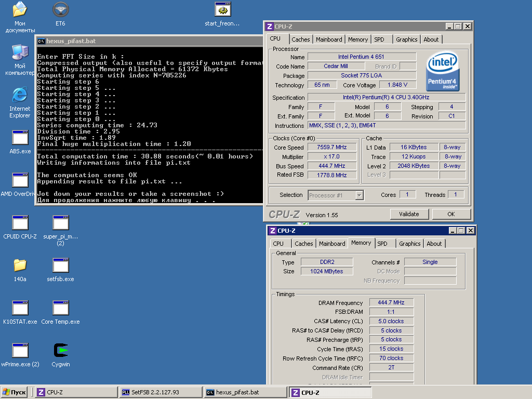The width and height of the screenshot is (532, 399).
Task: Switch to Memory tab in upper CPU-Z window
Action: coord(357,39)
